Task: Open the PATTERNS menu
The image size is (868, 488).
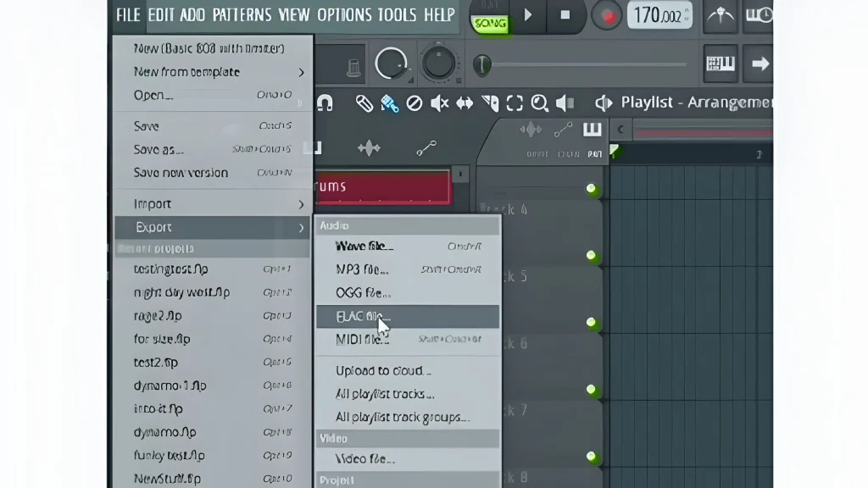Action: (242, 14)
